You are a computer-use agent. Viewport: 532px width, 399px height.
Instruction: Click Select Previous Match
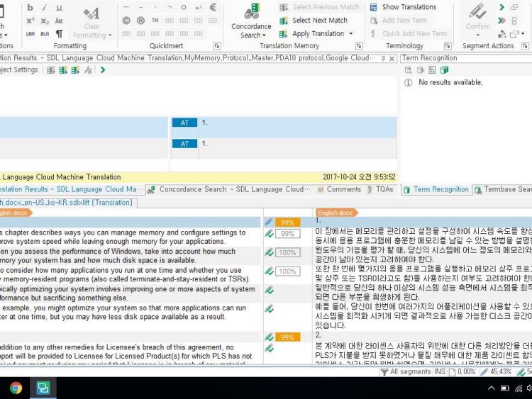tap(319, 7)
